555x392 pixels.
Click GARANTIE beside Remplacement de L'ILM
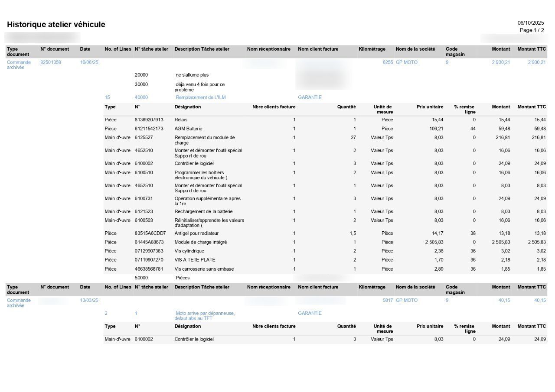point(310,97)
